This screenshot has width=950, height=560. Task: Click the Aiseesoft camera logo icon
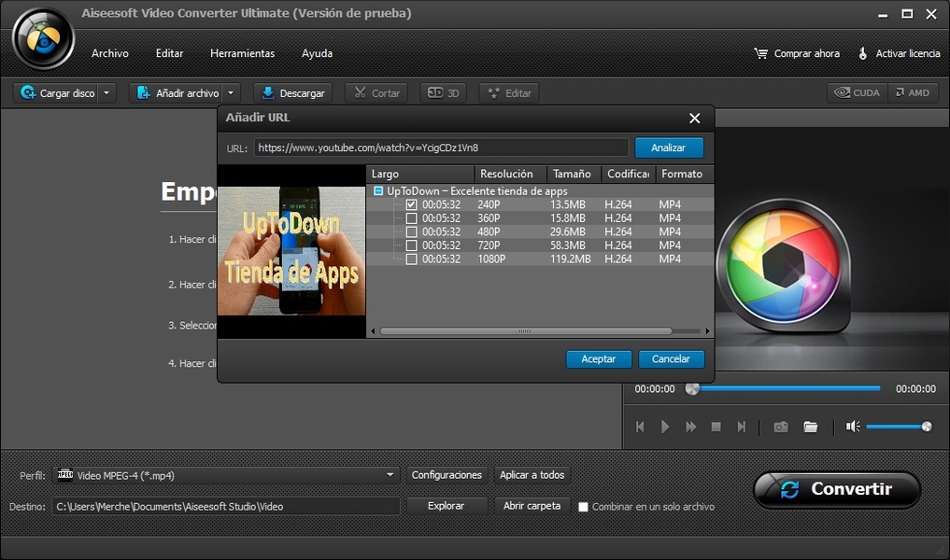pos(43,40)
